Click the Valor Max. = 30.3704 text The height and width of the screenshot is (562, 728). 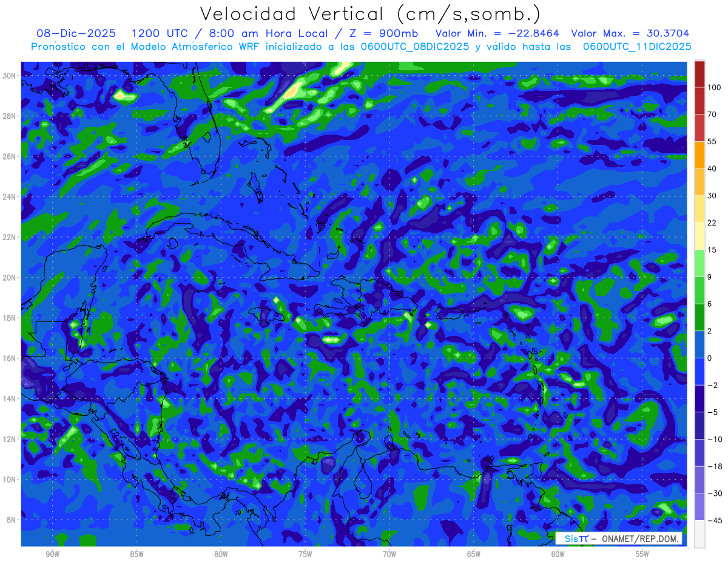(630, 33)
